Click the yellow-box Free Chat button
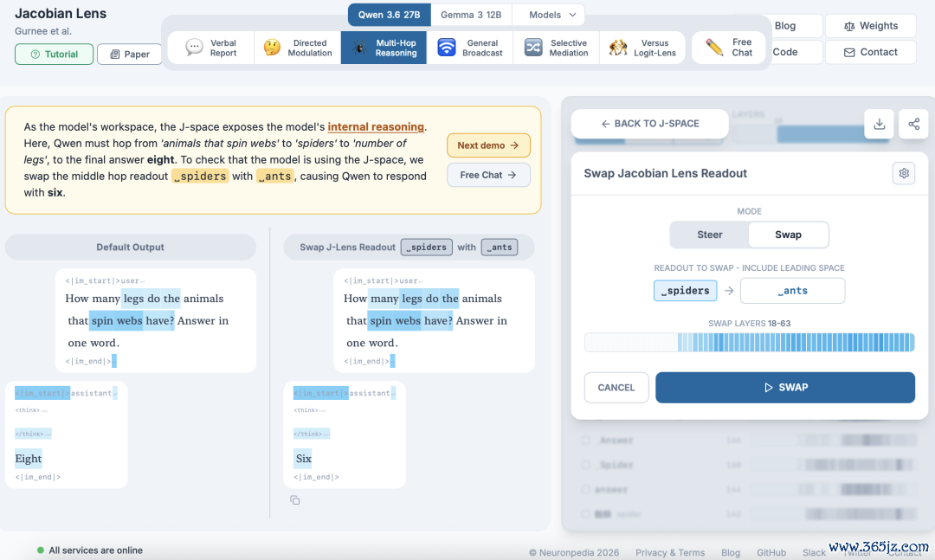Screen dimensions: 935x560 pos(488,176)
